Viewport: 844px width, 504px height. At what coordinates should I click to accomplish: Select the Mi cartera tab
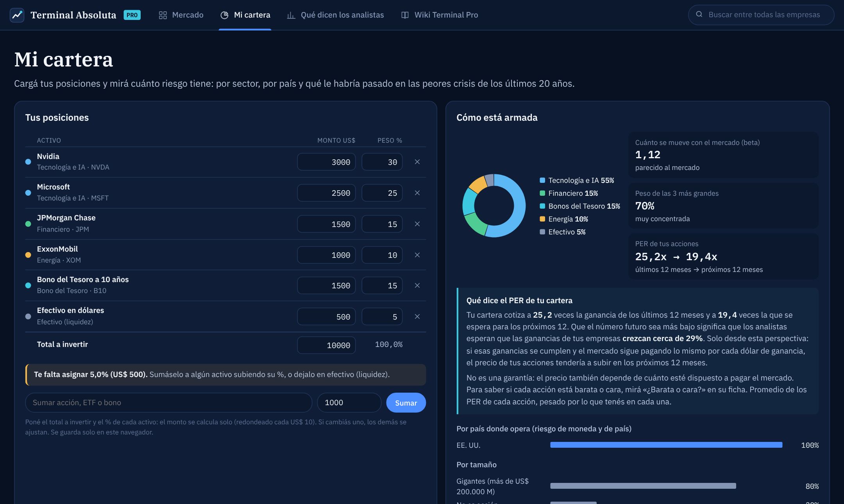pyautogui.click(x=245, y=15)
